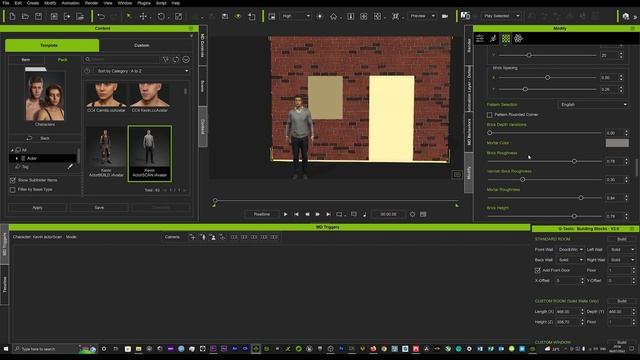Screen dimensions: 640x360
Task: Open the Modify panel atom physics tab icon
Action: (518, 38)
